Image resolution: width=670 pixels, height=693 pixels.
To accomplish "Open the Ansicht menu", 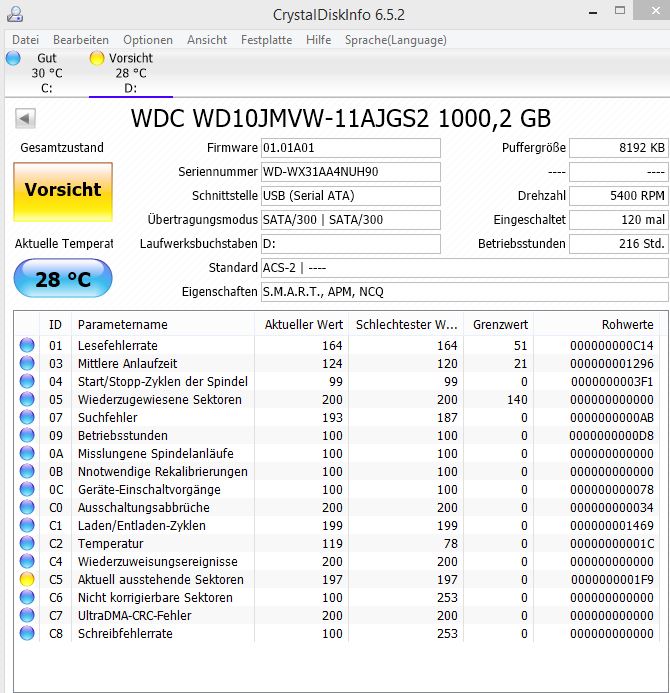I will pyautogui.click(x=207, y=40).
